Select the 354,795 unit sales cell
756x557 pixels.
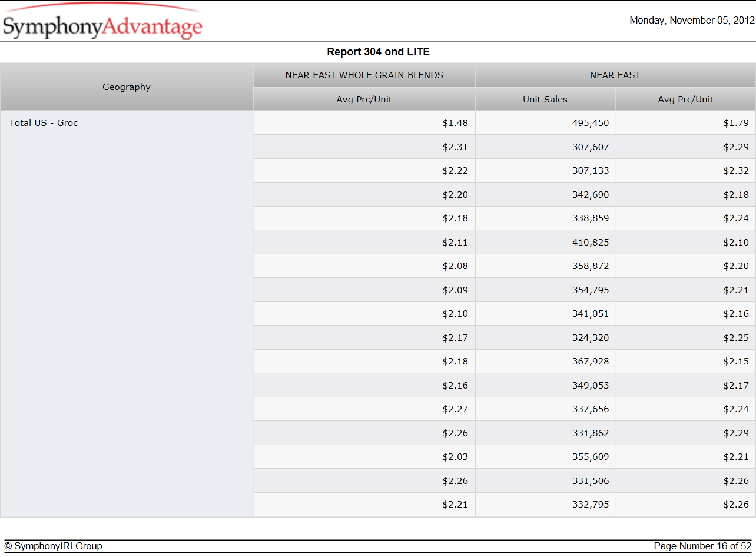545,290
